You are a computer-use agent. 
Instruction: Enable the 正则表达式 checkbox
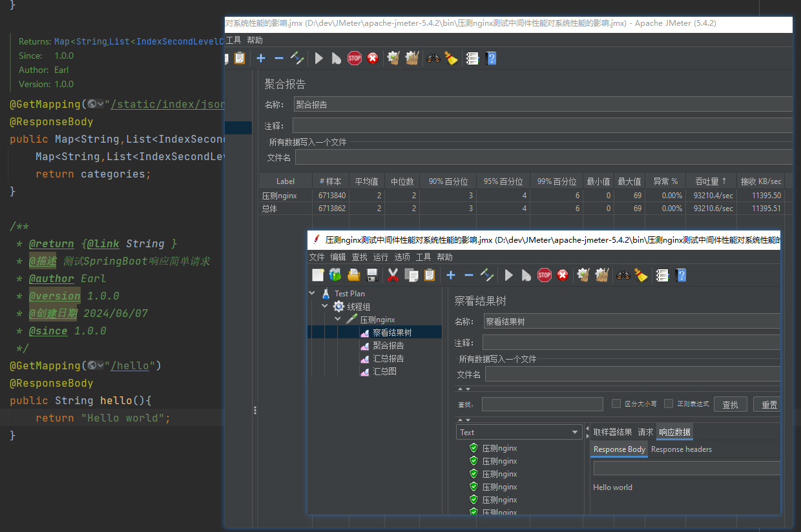[x=669, y=404]
